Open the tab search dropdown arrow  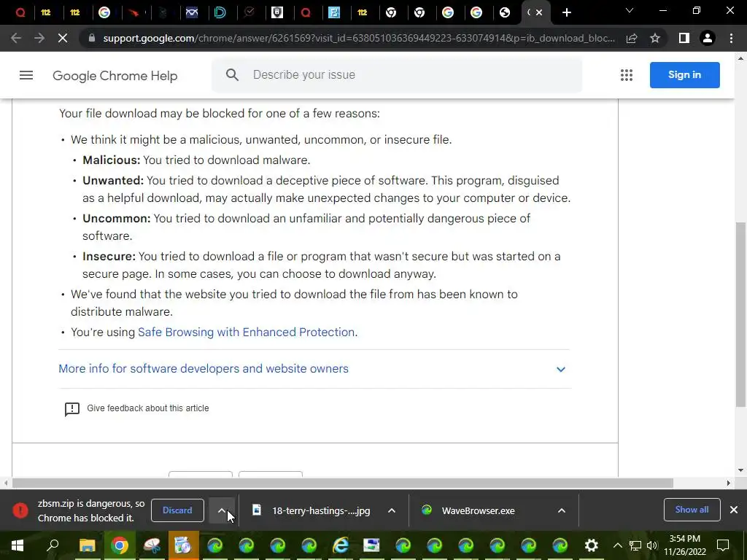pyautogui.click(x=630, y=10)
